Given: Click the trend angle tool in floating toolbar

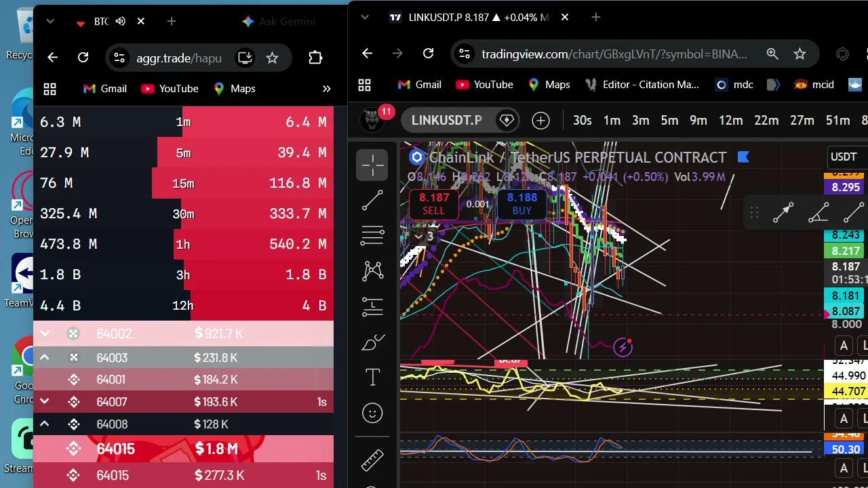Looking at the screenshot, I should pyautogui.click(x=818, y=213).
